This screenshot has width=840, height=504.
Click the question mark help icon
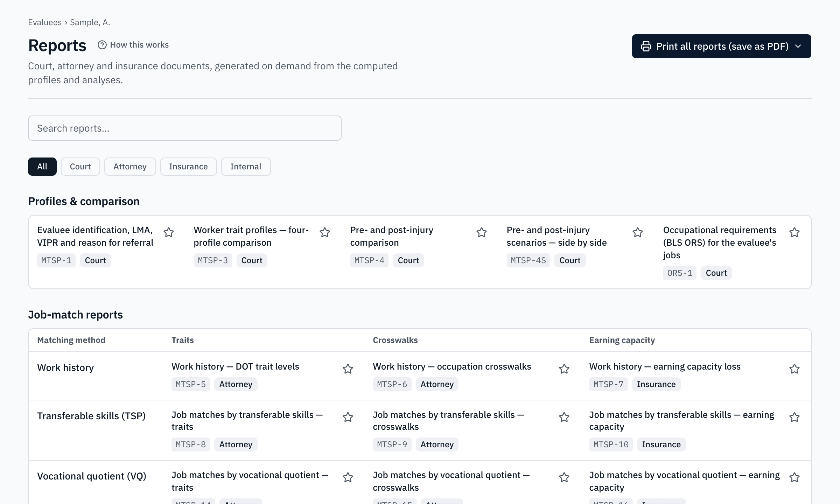102,45
